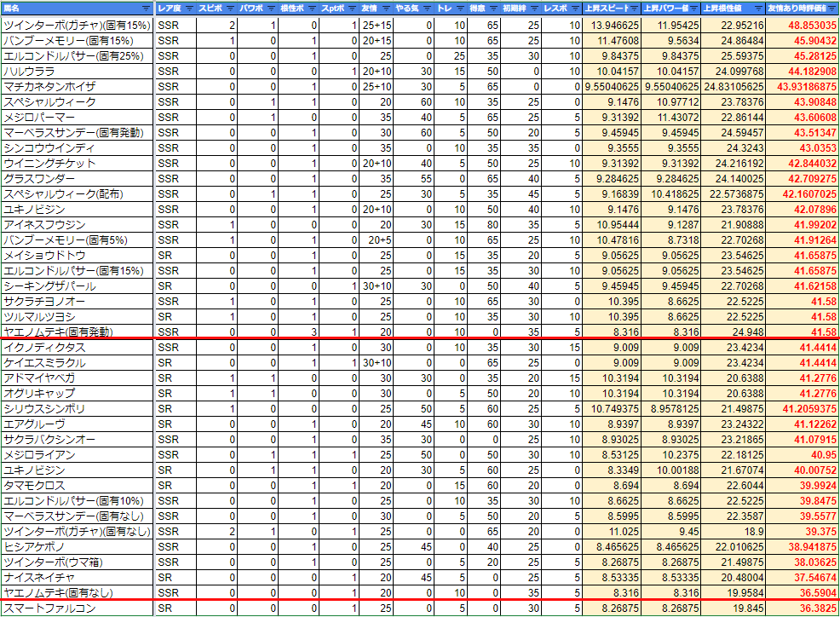This screenshot has height=617, width=840.
Task: Select the エアグルーヴ name cell
Action: 78,424
